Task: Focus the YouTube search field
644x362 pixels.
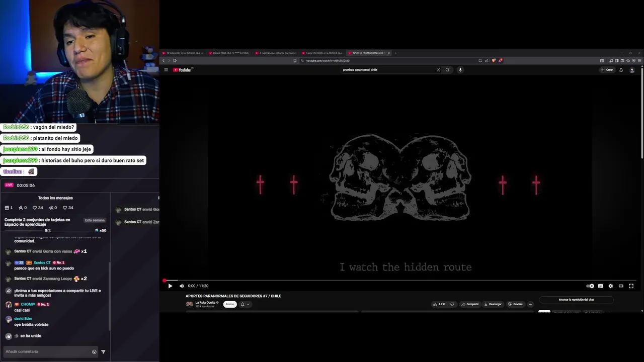Action: (387, 70)
